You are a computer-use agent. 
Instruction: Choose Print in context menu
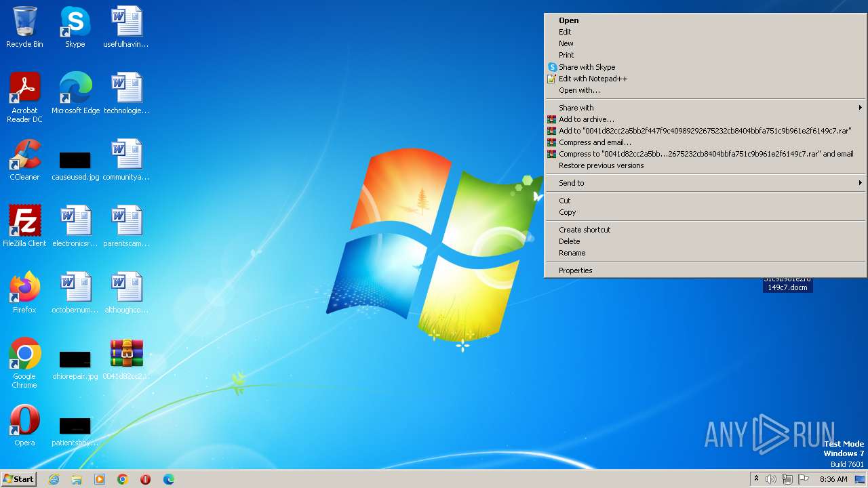pos(705,55)
